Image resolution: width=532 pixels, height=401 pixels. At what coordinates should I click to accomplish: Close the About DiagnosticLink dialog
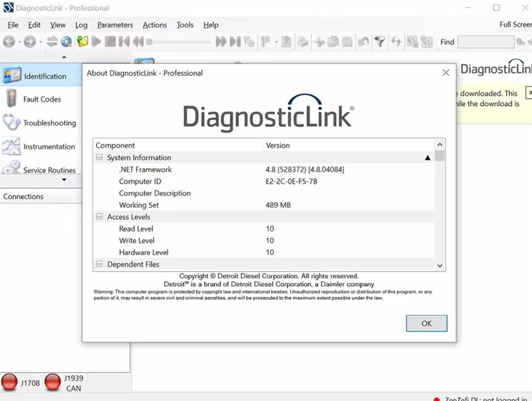tap(446, 73)
